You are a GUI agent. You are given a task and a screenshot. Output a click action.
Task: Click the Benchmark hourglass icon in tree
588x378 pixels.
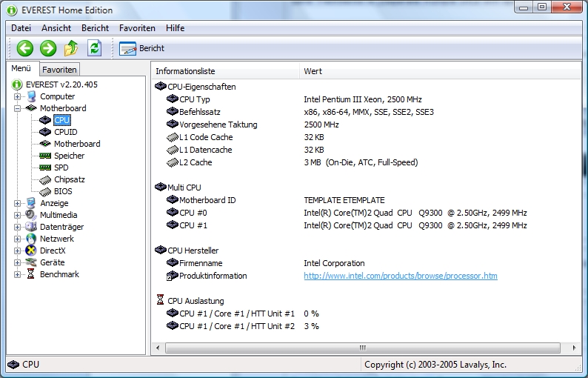[x=31, y=274]
